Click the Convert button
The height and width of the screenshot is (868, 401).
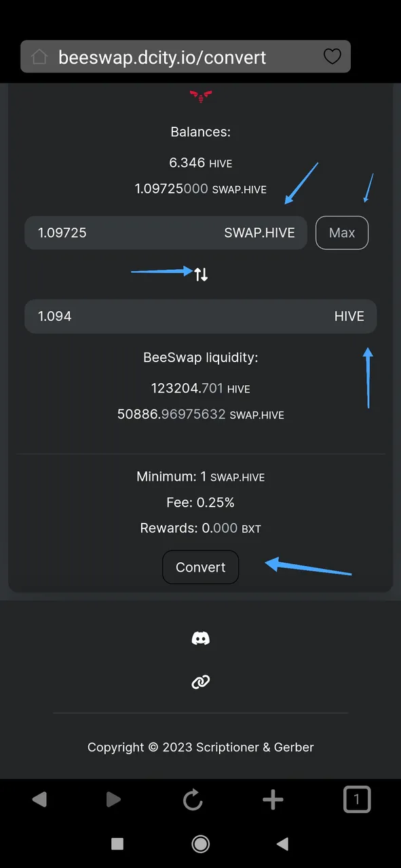coord(200,567)
